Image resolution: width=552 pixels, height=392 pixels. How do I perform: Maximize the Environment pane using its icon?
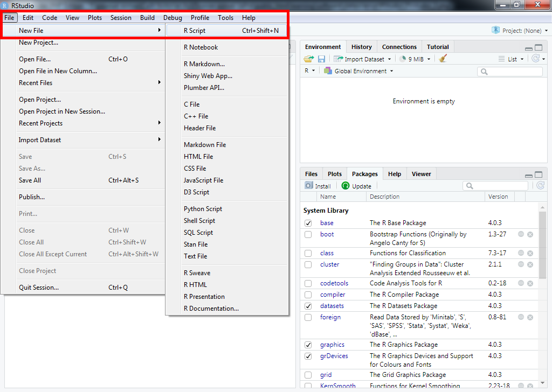pyautogui.click(x=539, y=47)
